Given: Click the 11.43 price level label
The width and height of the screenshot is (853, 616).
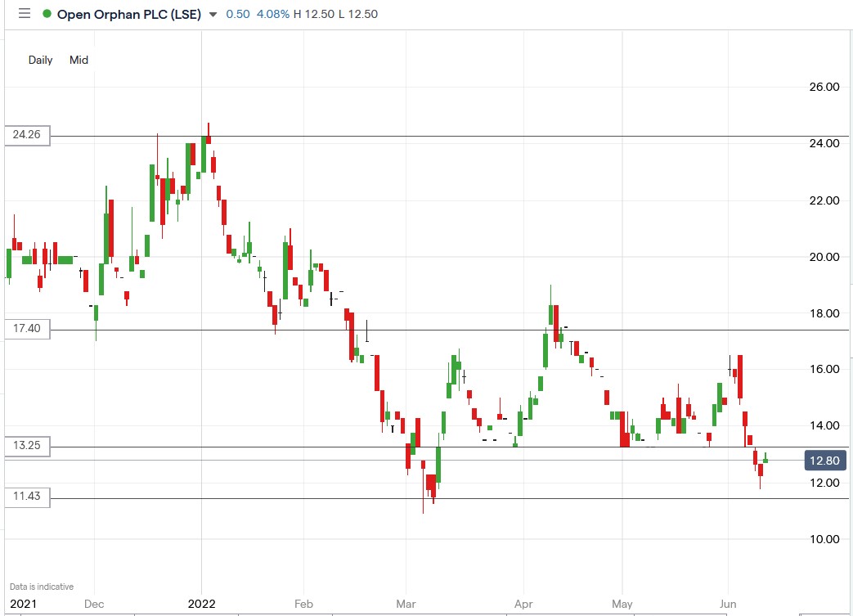Looking at the screenshot, I should point(25,496).
